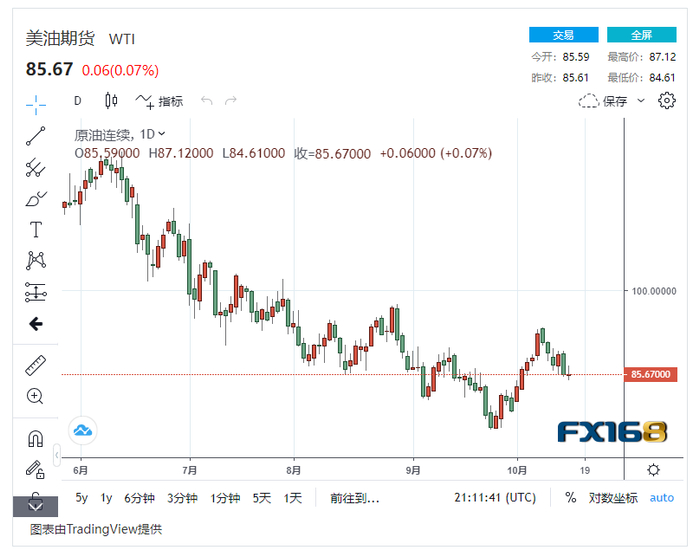Open chart settings gear icon
This screenshot has width=700, height=550.
pos(667,100)
